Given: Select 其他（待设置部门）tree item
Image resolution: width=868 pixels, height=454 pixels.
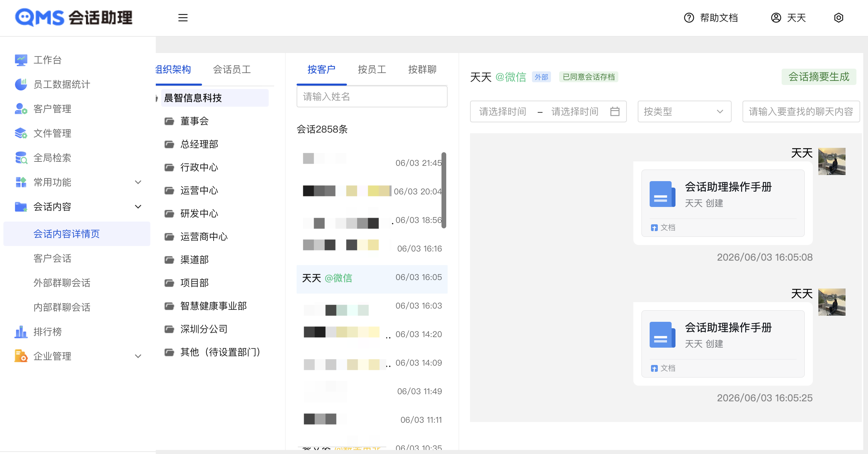Looking at the screenshot, I should [220, 352].
